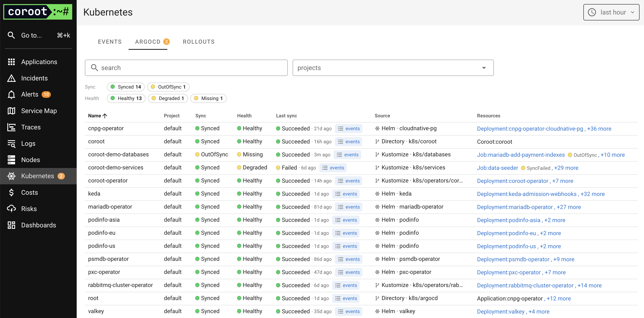Image resolution: width=644 pixels, height=318 pixels.
Task: Click the rabbitmq-cluster-operator application name
Action: (121, 285)
